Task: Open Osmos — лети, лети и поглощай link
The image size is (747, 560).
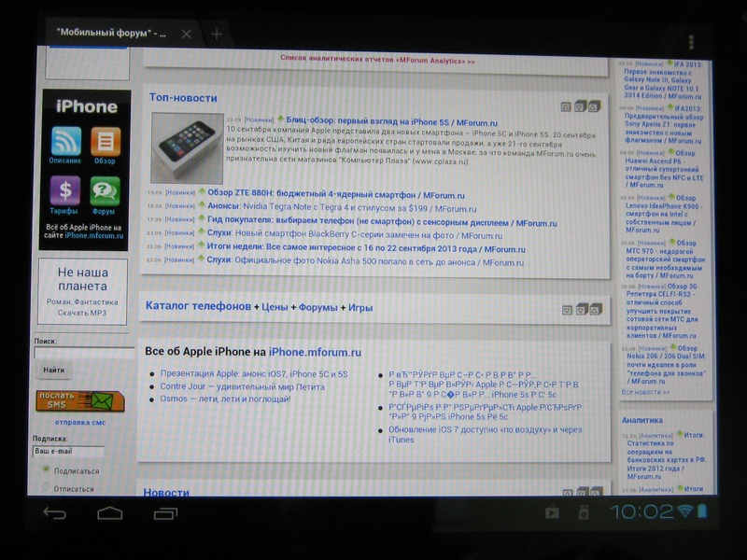Action: coord(225,399)
